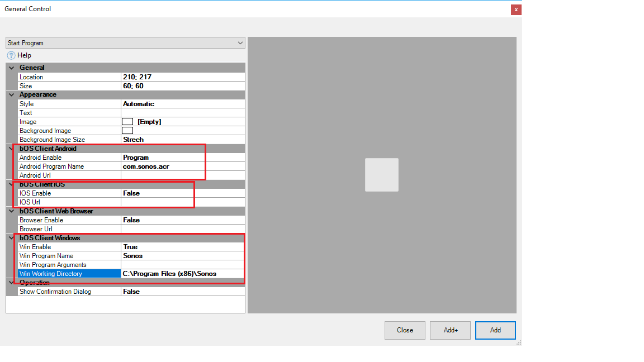Click the Close button at bottom
The width and height of the screenshot is (644, 362).
[x=405, y=330]
